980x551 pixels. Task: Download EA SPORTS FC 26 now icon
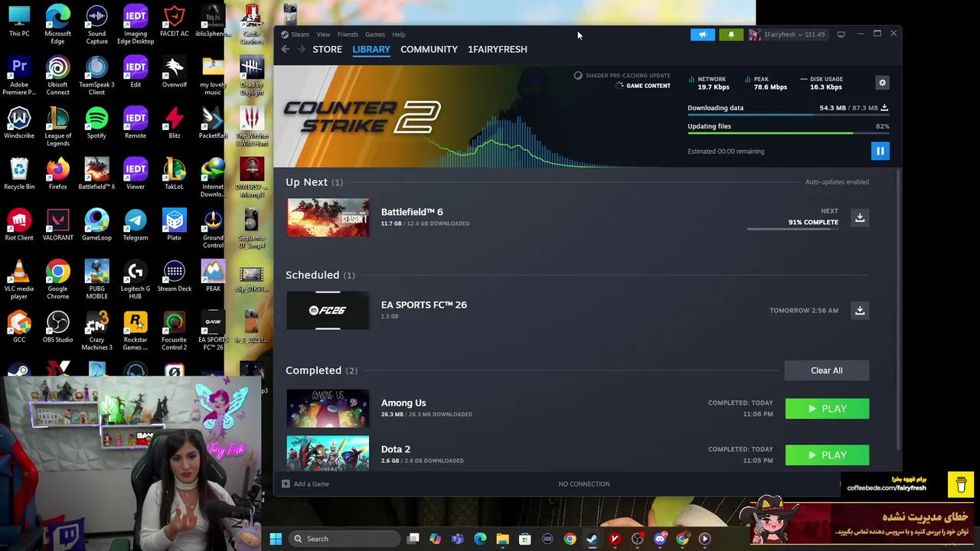(x=860, y=310)
